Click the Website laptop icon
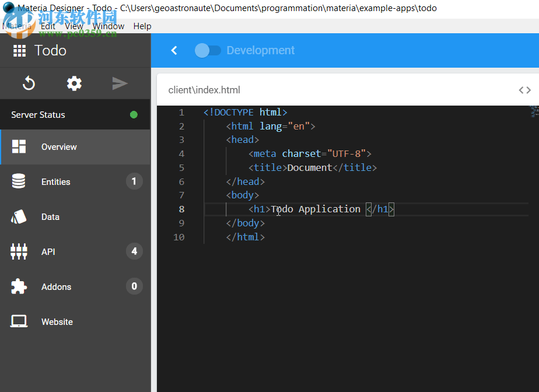The width and height of the screenshot is (539, 392). click(19, 322)
